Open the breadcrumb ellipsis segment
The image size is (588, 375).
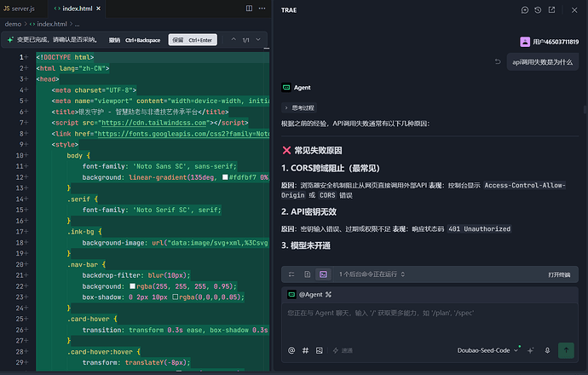(x=77, y=24)
